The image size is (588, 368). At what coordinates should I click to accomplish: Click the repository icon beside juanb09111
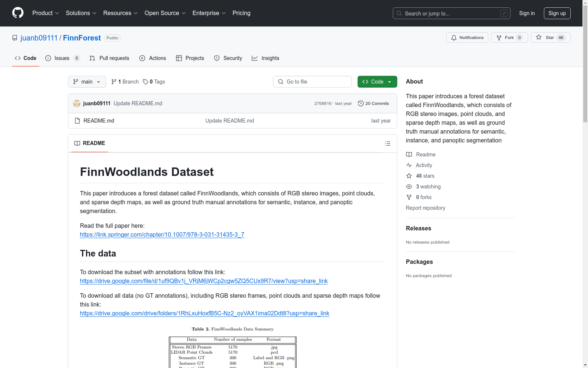(15, 38)
